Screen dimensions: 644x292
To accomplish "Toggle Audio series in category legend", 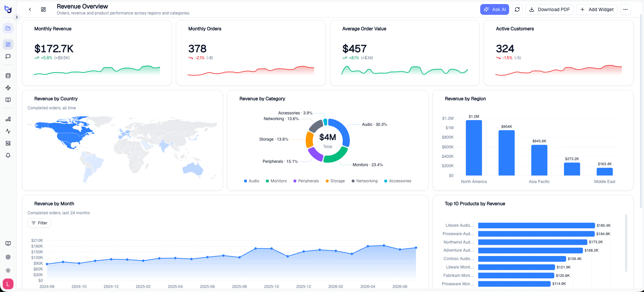I will 252,181.
